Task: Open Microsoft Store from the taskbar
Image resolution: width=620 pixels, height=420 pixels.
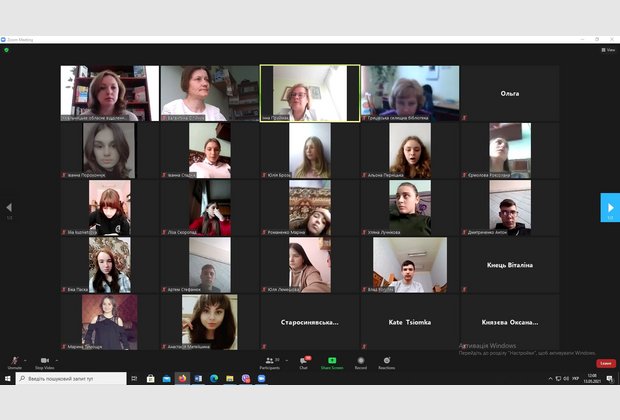Action: pos(150,378)
